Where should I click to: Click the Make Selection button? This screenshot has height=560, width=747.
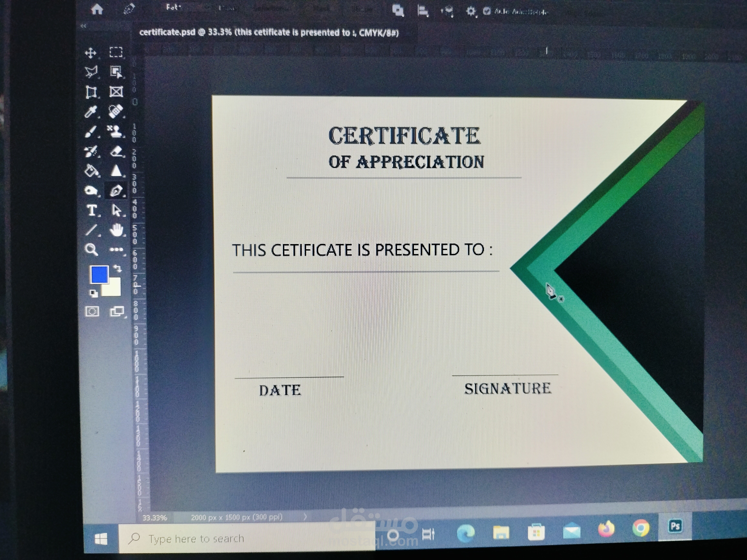pos(270,8)
